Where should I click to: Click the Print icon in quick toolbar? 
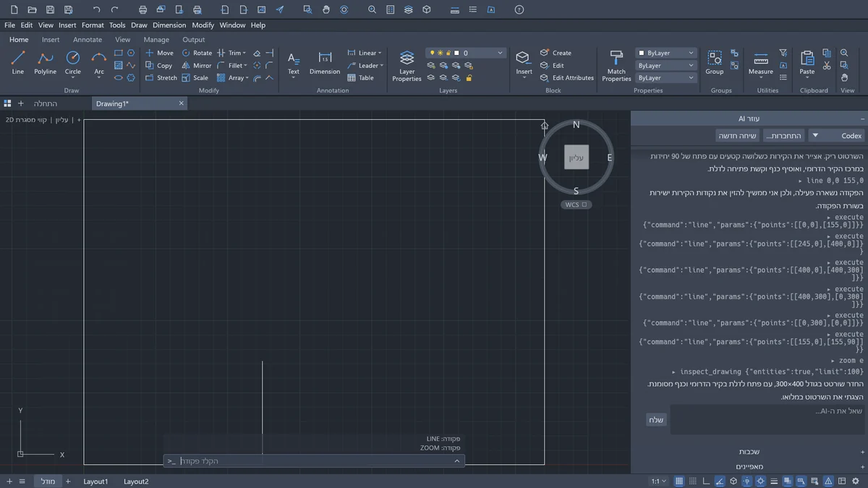coord(142,9)
